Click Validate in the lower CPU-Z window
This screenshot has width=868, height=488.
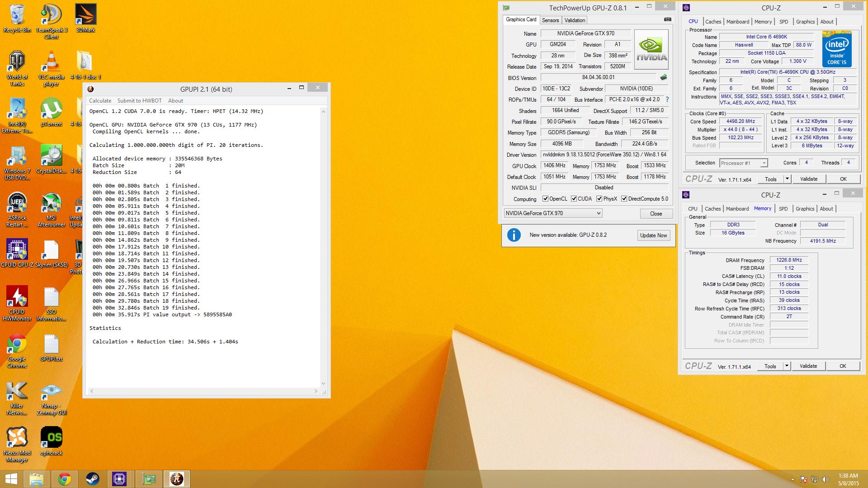point(808,366)
